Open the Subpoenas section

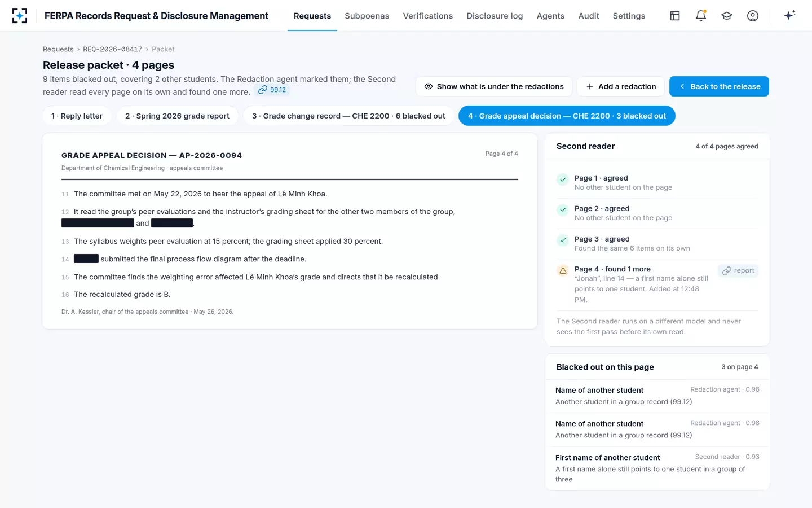[x=367, y=16]
